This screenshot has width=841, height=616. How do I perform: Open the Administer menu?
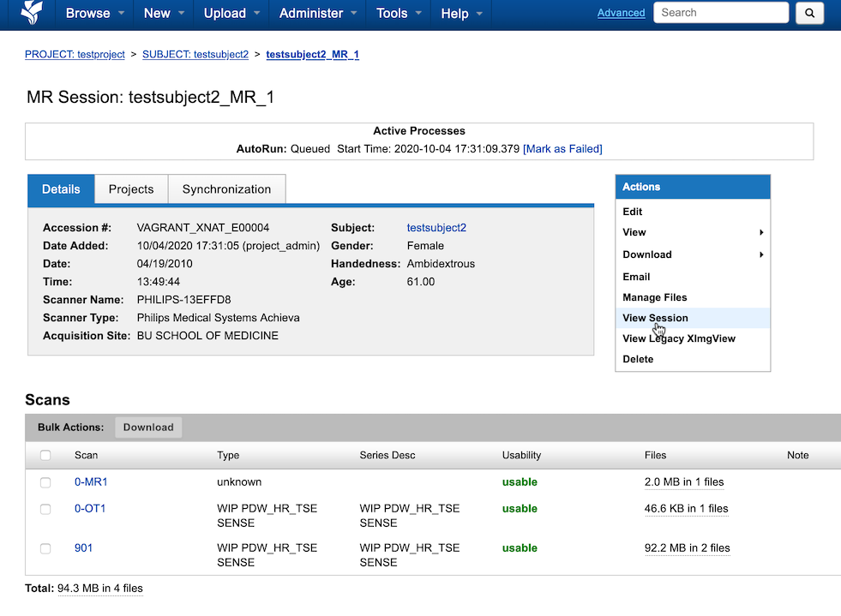317,14
